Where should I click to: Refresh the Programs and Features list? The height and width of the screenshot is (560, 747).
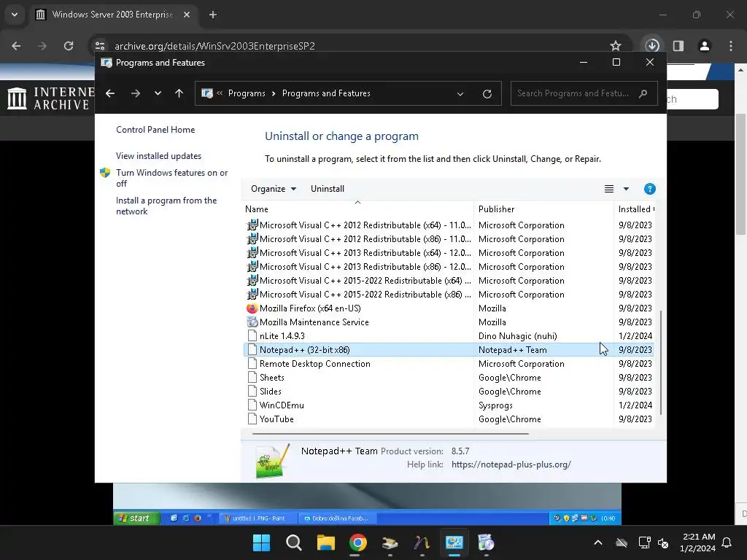click(x=487, y=94)
